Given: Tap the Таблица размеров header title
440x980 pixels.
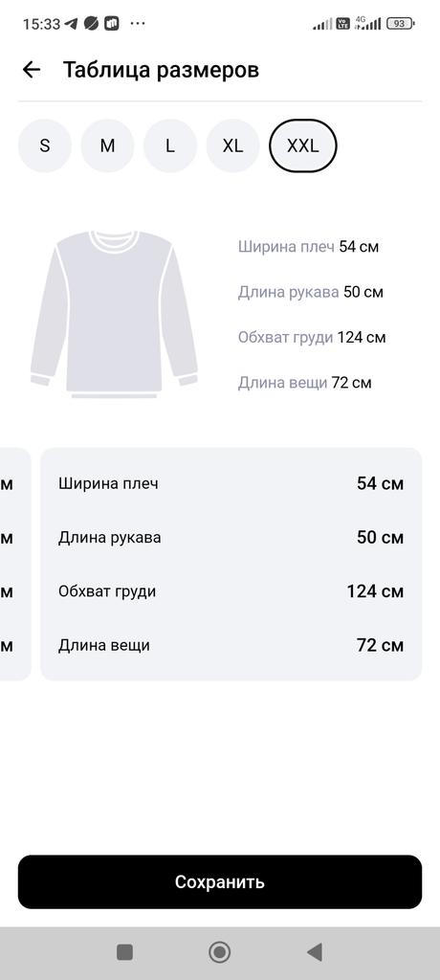Looking at the screenshot, I should point(162,70).
